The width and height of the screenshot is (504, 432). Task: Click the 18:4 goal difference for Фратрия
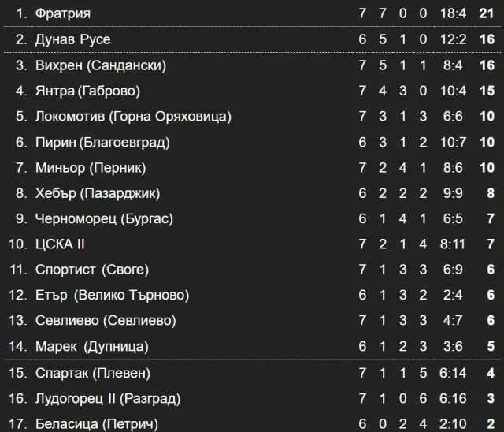453,13
